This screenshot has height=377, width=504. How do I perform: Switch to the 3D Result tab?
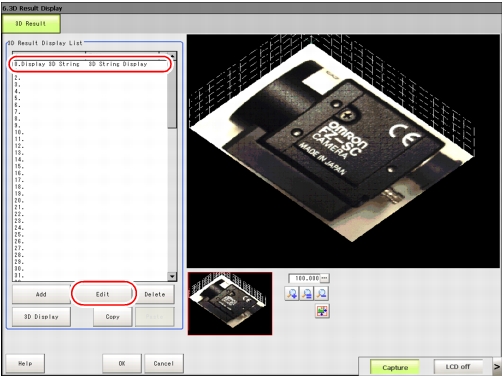click(x=31, y=24)
